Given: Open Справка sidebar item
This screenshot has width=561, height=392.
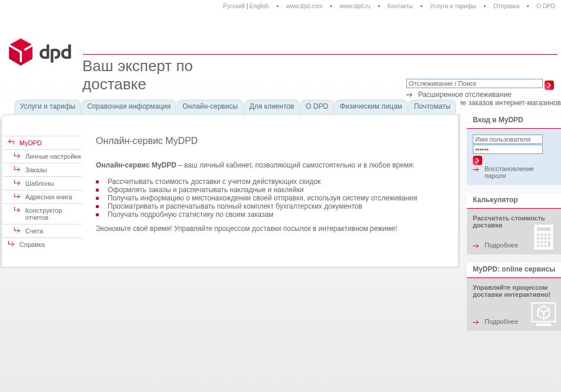Looking at the screenshot, I should (x=32, y=244).
